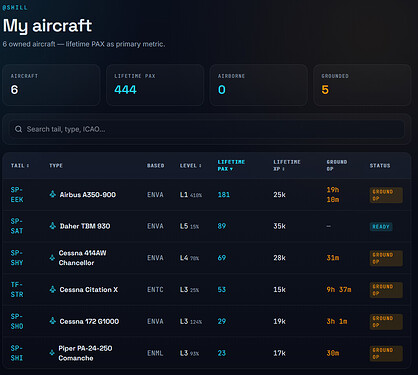Image resolution: width=418 pixels, height=375 pixels.
Task: Click the GROUND OP badge on Airbus row
Action: (x=386, y=195)
